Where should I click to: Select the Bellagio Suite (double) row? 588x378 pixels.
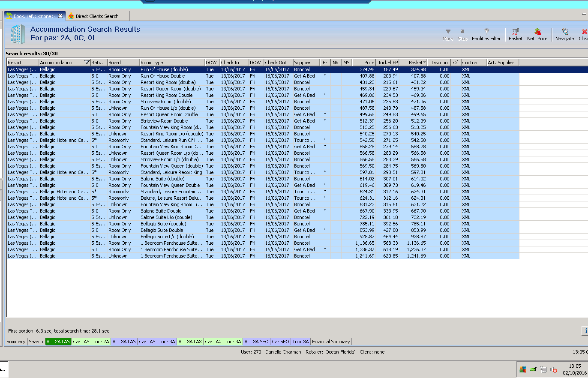(263, 224)
